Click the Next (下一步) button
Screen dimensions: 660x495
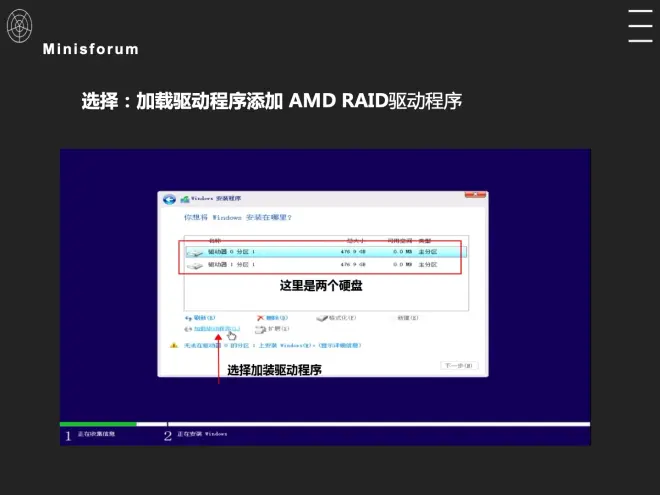click(x=459, y=365)
